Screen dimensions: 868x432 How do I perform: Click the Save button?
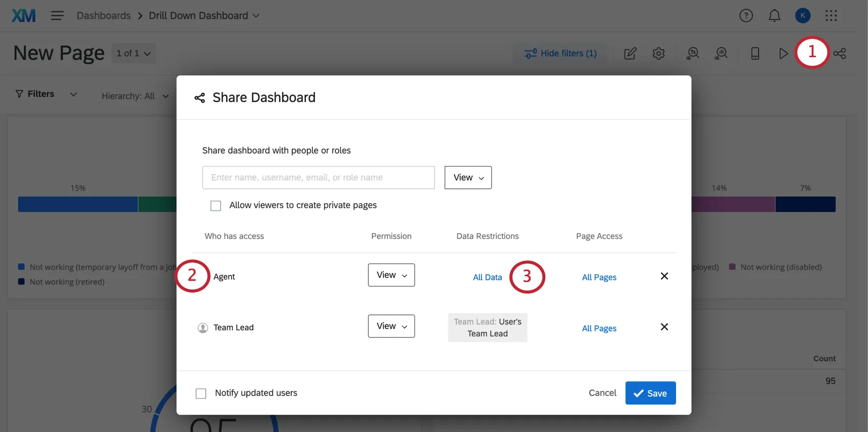[x=650, y=393]
